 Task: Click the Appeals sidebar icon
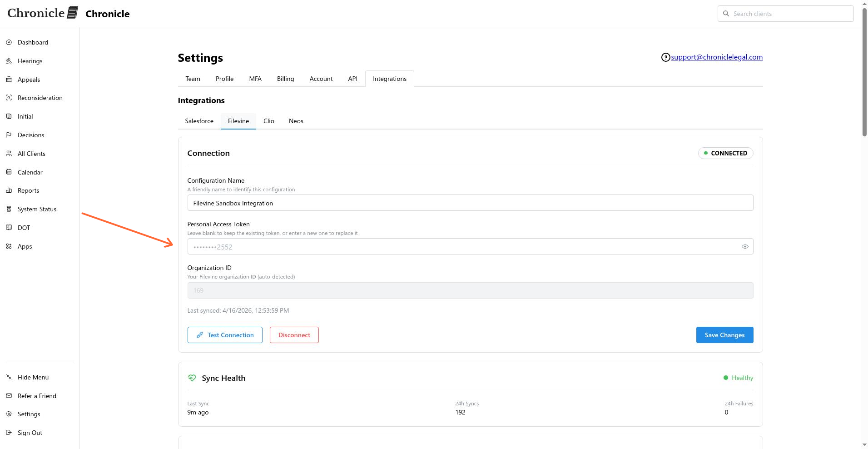click(9, 80)
